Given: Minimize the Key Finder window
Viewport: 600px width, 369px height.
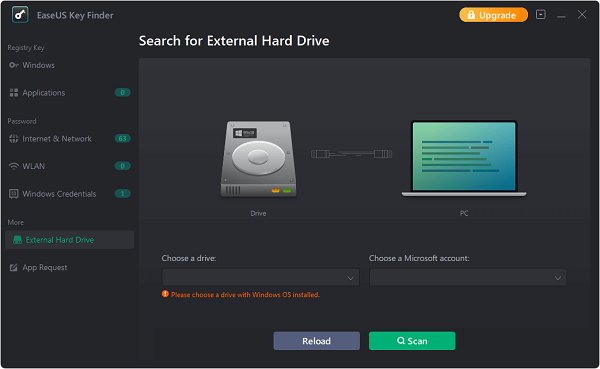Looking at the screenshot, I should coord(561,15).
